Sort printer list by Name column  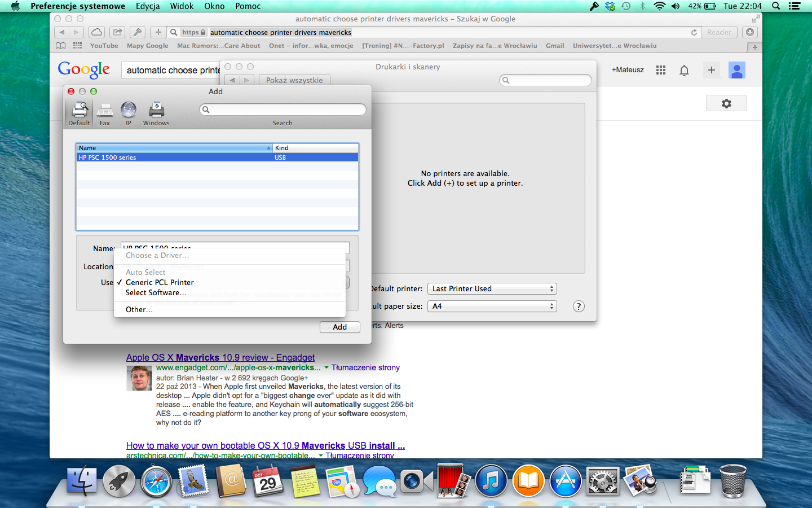point(174,148)
